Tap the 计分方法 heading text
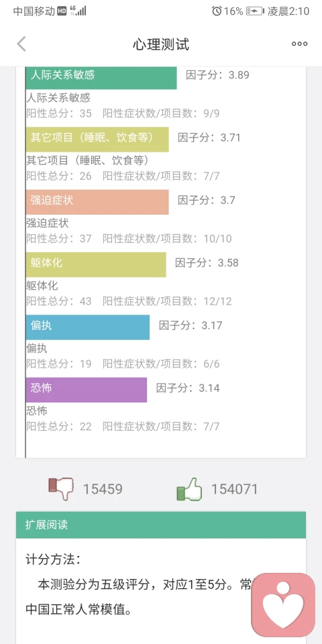The height and width of the screenshot is (644, 322). [x=54, y=559]
